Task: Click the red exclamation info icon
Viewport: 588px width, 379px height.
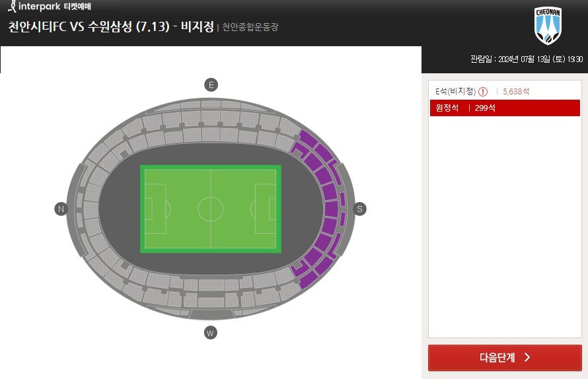Action: [x=483, y=92]
